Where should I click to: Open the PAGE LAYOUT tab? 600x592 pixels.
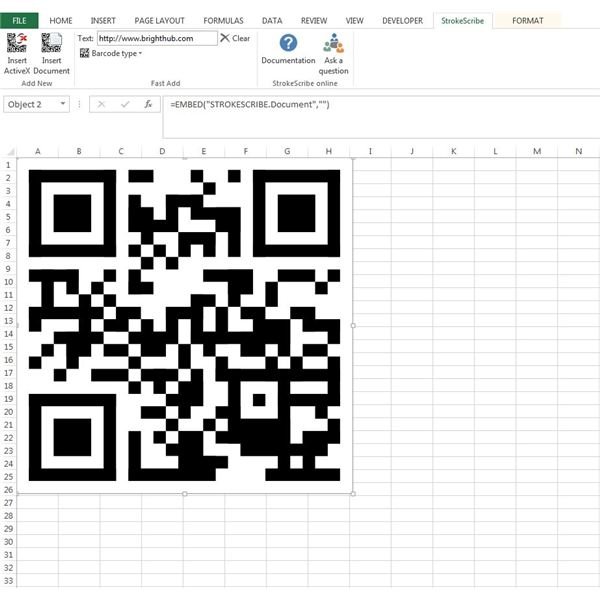pyautogui.click(x=159, y=21)
